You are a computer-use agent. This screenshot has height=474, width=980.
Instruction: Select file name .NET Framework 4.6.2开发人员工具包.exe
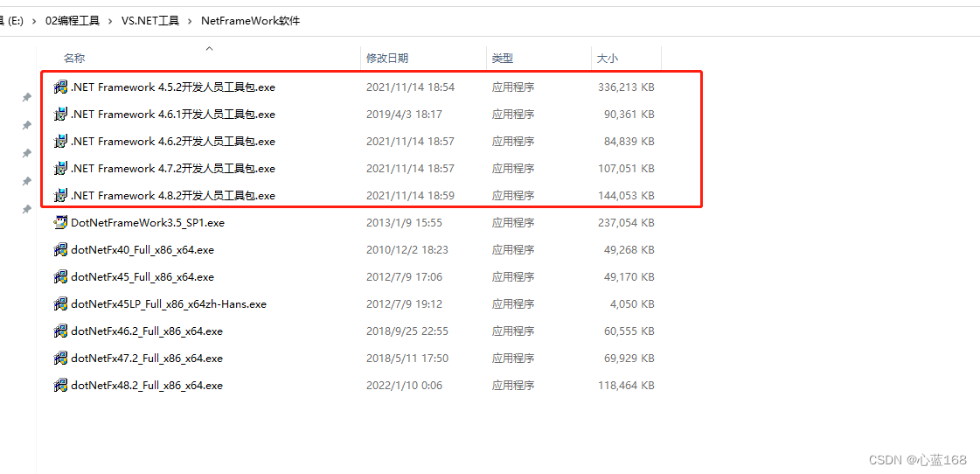pyautogui.click(x=173, y=142)
